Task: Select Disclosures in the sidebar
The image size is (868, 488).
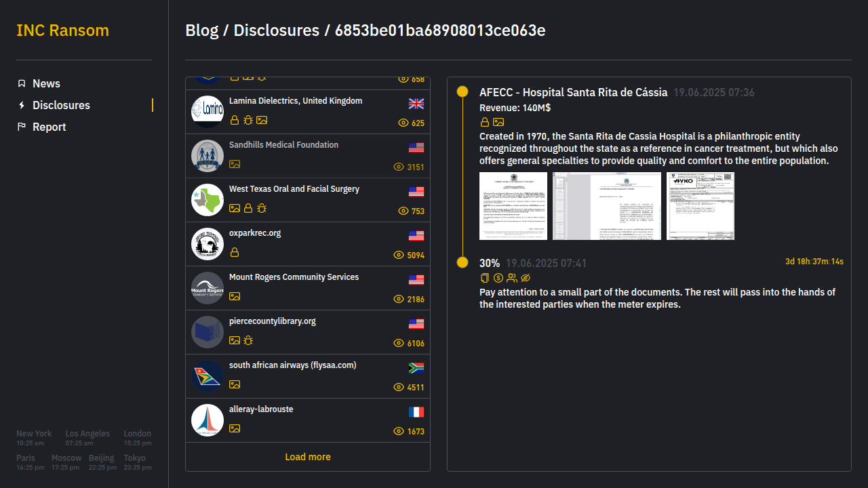Action: (61, 105)
